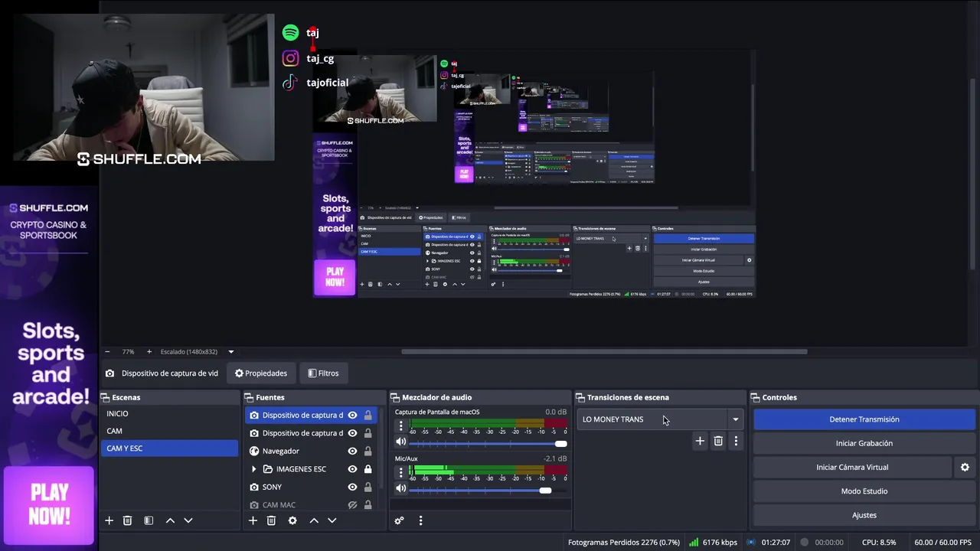The height and width of the screenshot is (551, 980).
Task: Click the Mezclador de audio dock icon
Action: tap(395, 397)
